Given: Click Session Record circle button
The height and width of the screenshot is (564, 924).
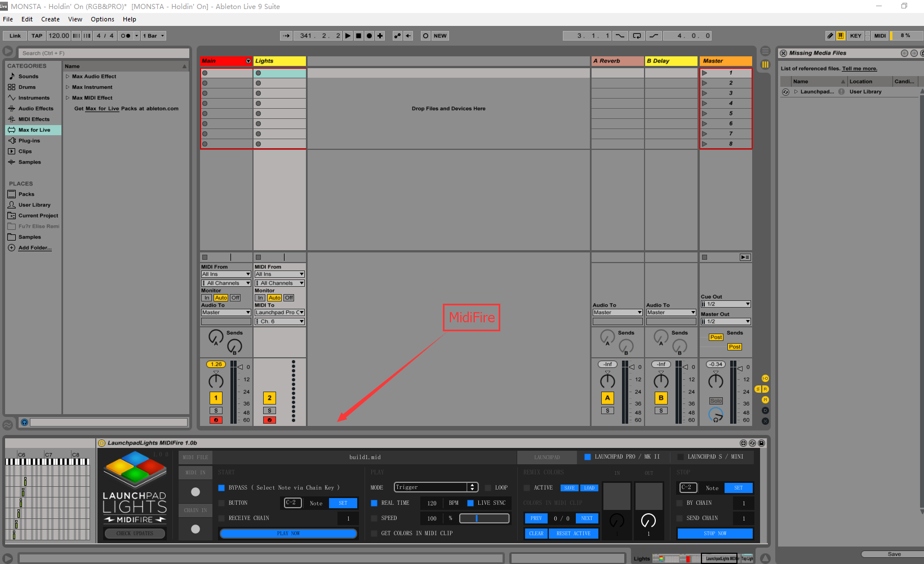Looking at the screenshot, I should tap(425, 35).
